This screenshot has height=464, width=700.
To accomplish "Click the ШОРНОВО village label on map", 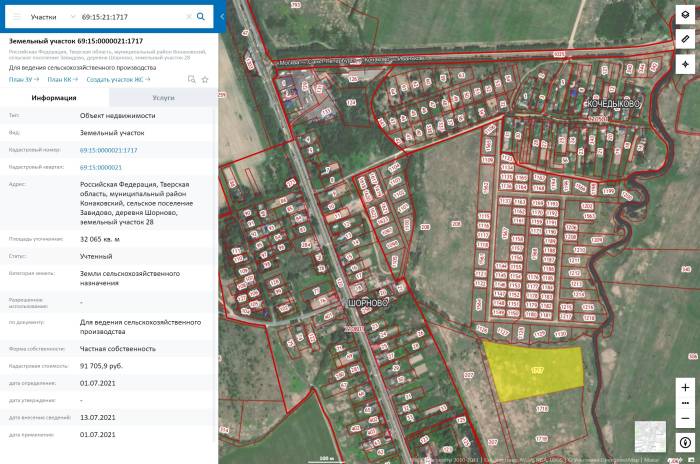I will click(368, 303).
